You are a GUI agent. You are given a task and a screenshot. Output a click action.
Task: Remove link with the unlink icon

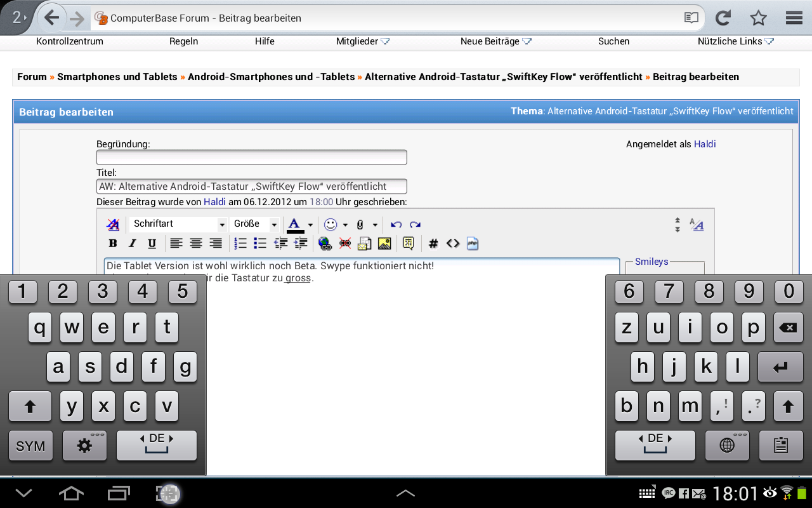[345, 243]
